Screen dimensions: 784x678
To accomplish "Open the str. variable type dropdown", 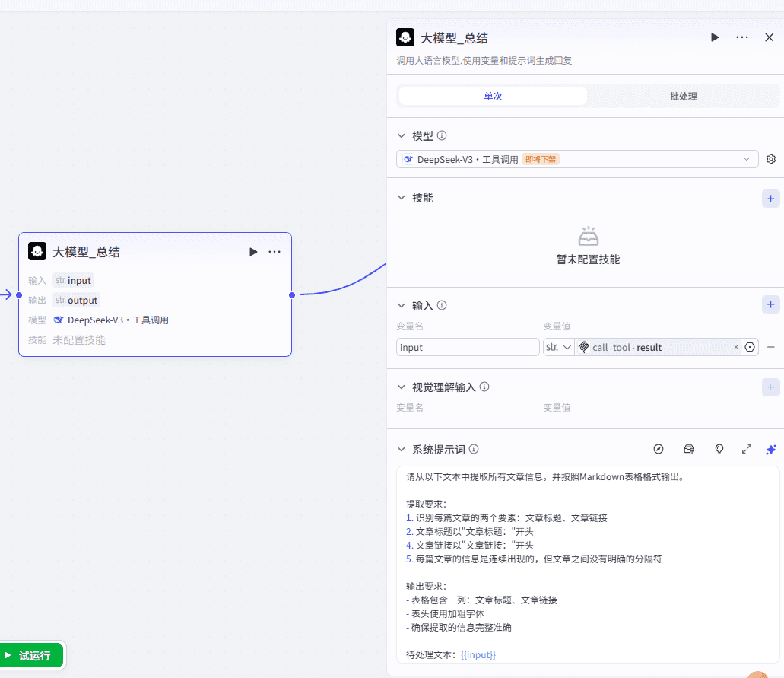I will (558, 347).
